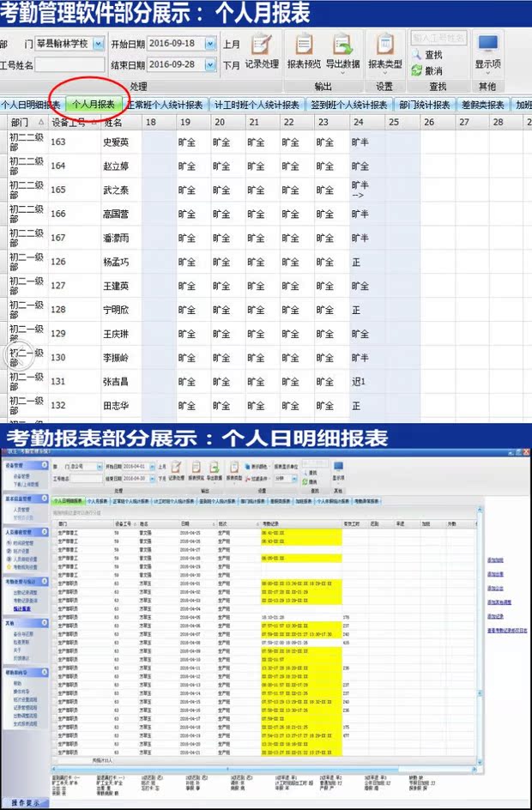Collapse the 设备管理 panel in the lower sidebar
The width and height of the screenshot is (532, 810).
pos(45,465)
